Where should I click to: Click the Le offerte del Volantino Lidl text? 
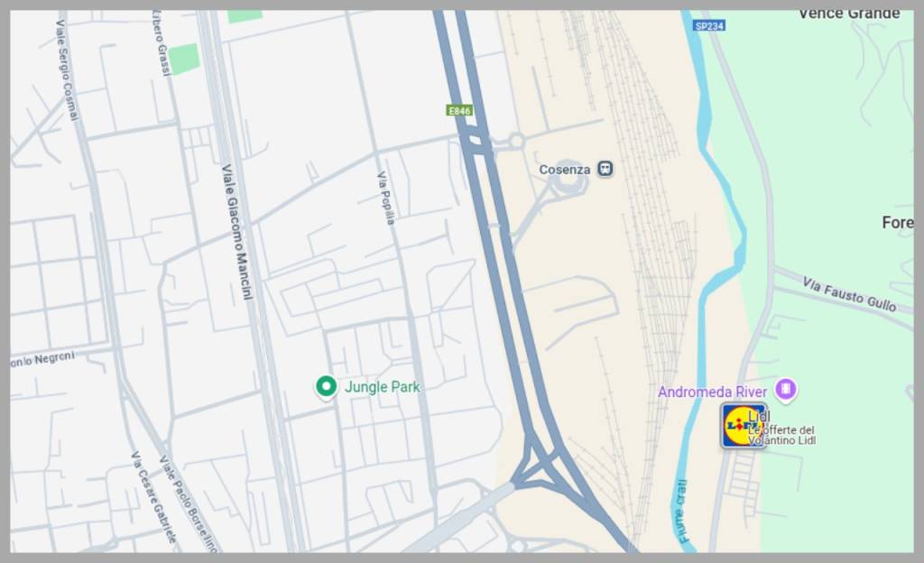782,435
